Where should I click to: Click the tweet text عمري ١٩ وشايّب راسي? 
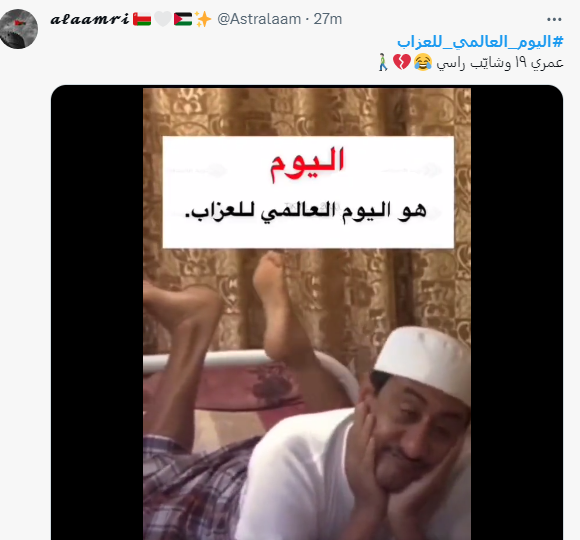[499, 63]
